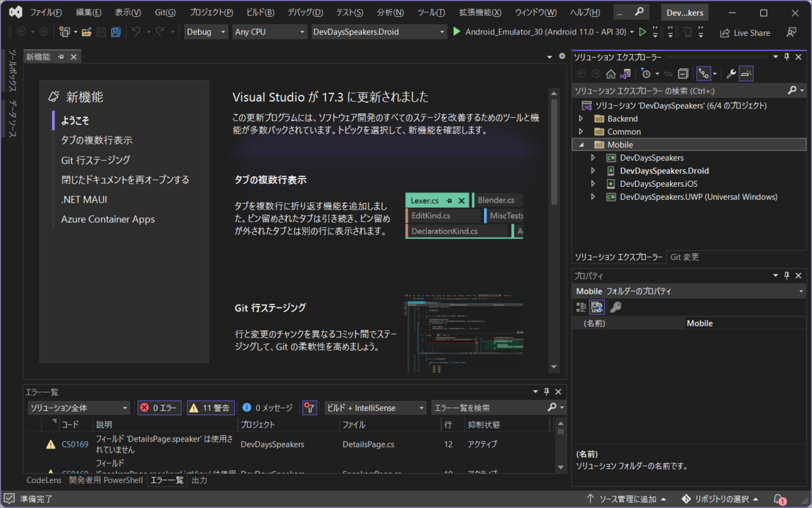Image resolution: width=812 pixels, height=508 pixels.
Task: Click the Visual Studio logo icon
Action: coord(14,12)
